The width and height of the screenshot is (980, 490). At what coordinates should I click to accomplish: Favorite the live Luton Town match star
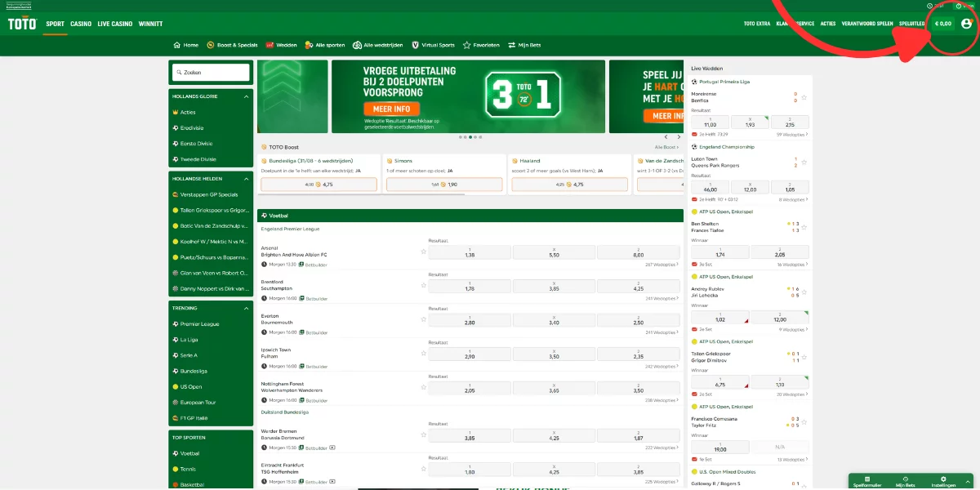click(x=804, y=162)
